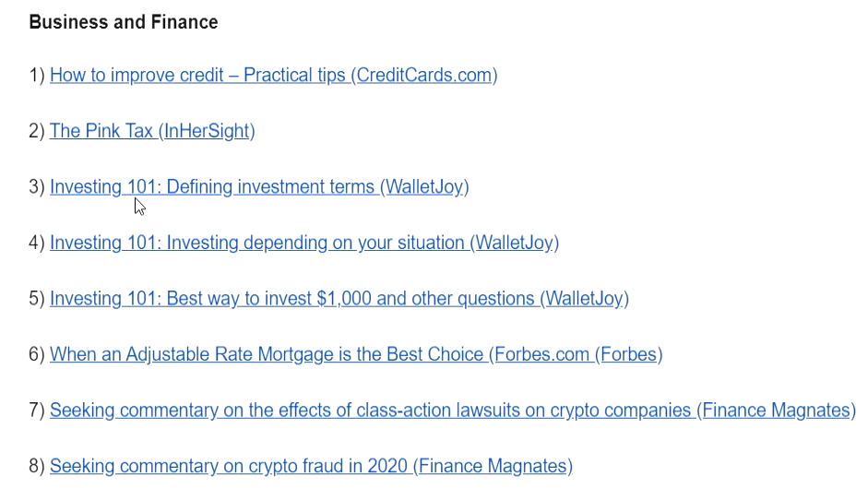Open Best way to invest $1,000 link

pos(339,299)
